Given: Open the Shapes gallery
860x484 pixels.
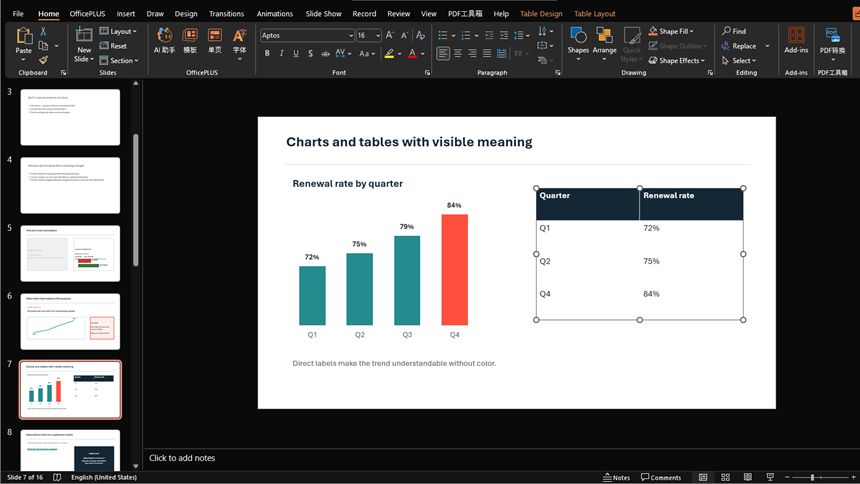Looking at the screenshot, I should tap(578, 43).
